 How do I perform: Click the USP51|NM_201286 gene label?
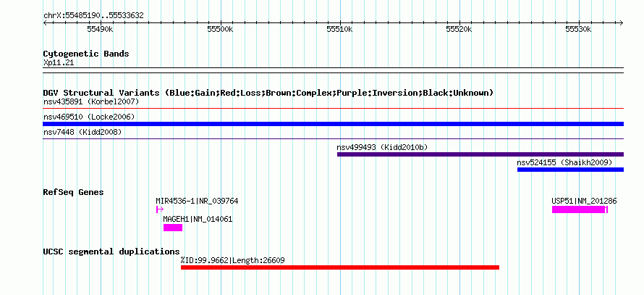pos(584,201)
